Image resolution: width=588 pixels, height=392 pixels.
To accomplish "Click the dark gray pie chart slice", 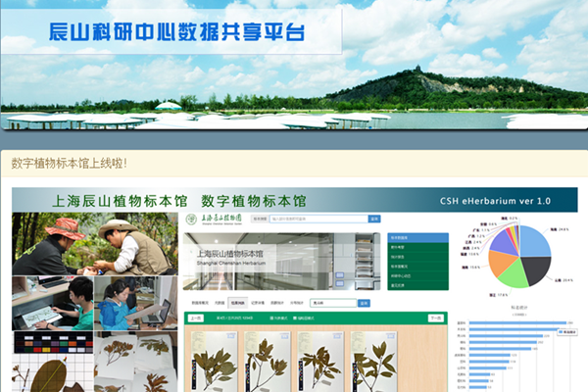I will tap(536, 269).
